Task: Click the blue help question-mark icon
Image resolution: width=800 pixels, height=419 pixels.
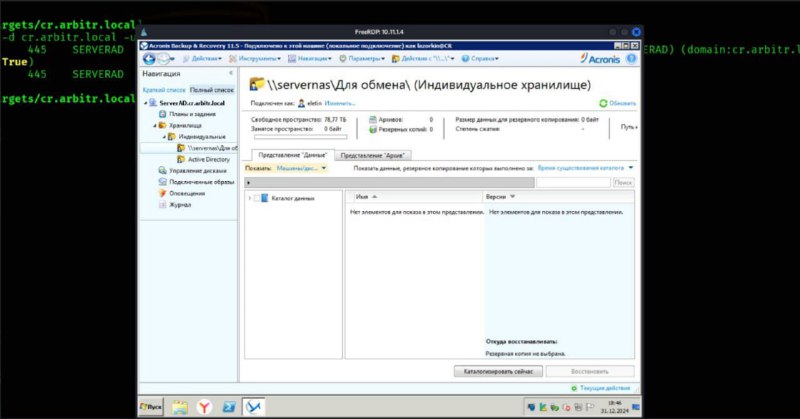Action: [x=631, y=59]
